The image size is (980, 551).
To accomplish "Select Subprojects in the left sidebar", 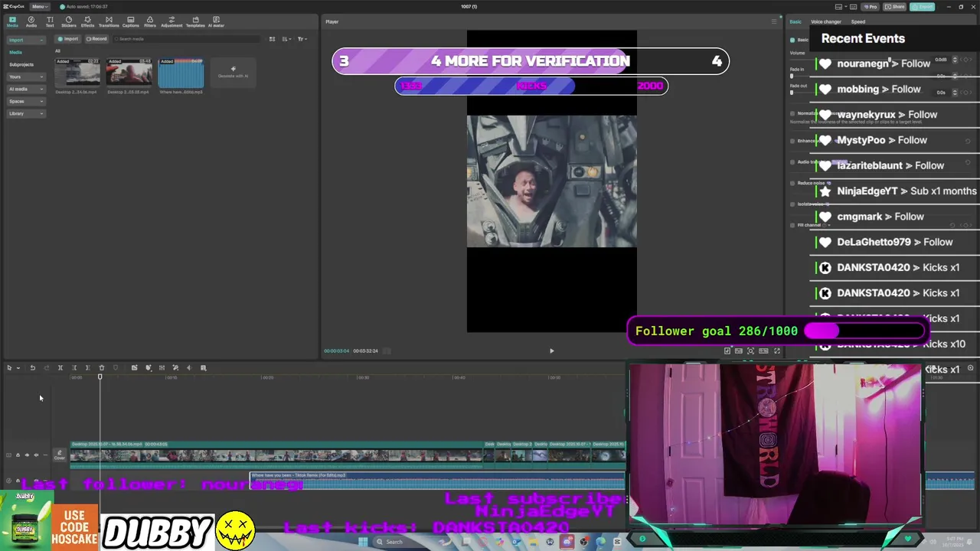I will (21, 64).
